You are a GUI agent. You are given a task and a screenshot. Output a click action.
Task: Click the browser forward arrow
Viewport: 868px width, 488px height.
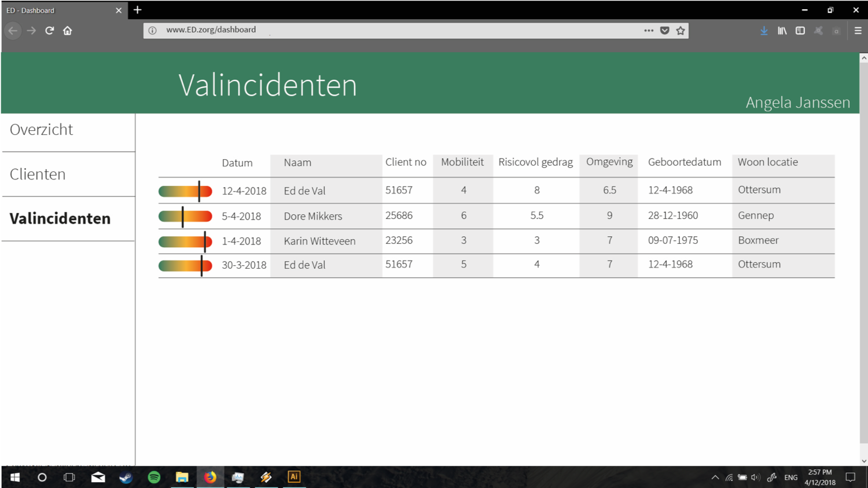point(31,31)
